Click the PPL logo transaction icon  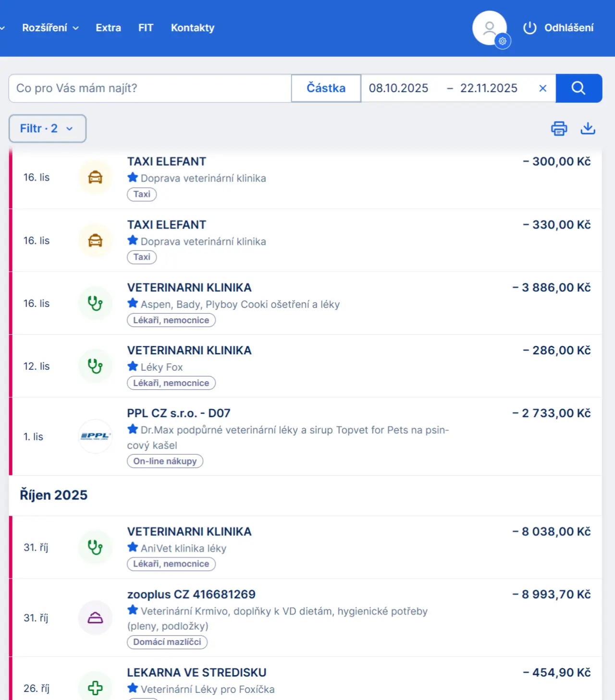(x=95, y=436)
